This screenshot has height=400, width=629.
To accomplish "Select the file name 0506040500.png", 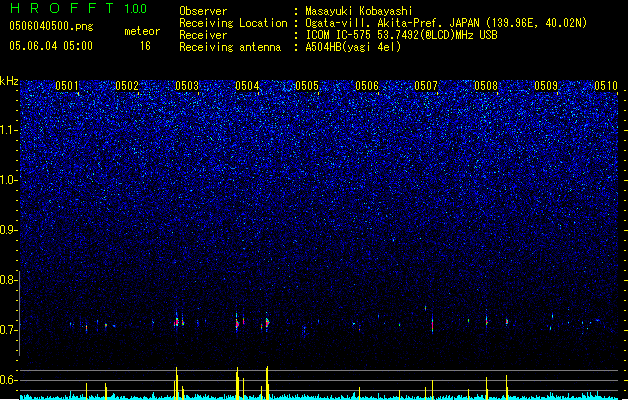I will click(x=51, y=26).
